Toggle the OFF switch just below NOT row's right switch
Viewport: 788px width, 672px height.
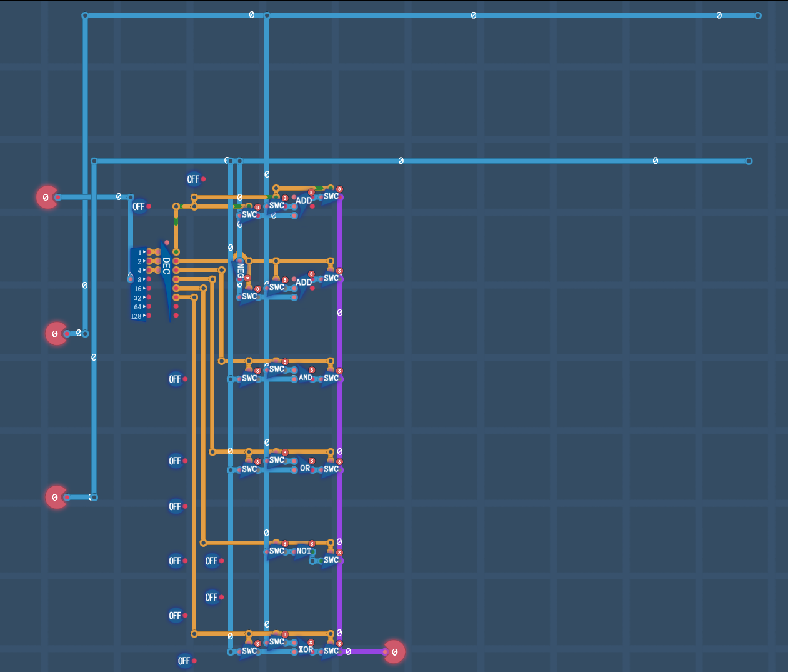pyautogui.click(x=213, y=597)
